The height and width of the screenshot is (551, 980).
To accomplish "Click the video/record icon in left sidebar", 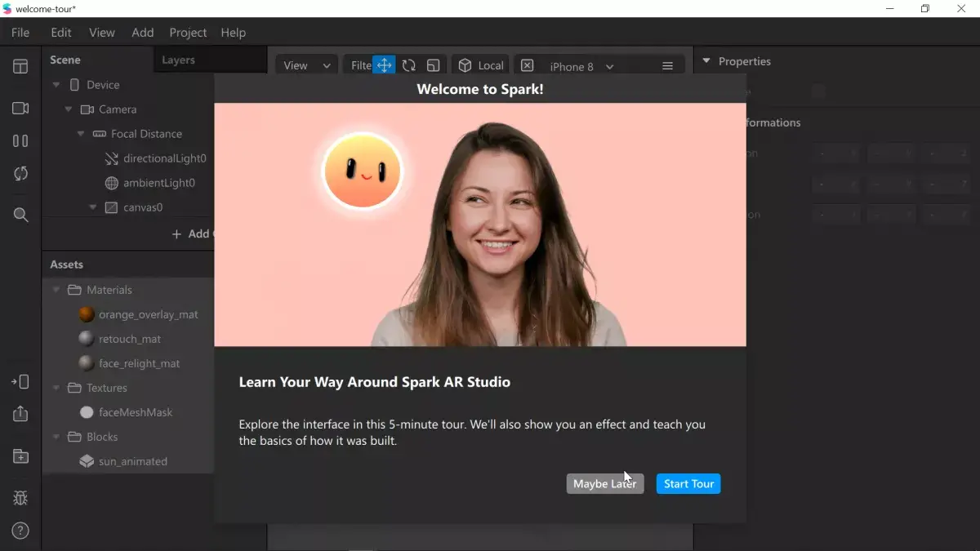I will tap(20, 108).
